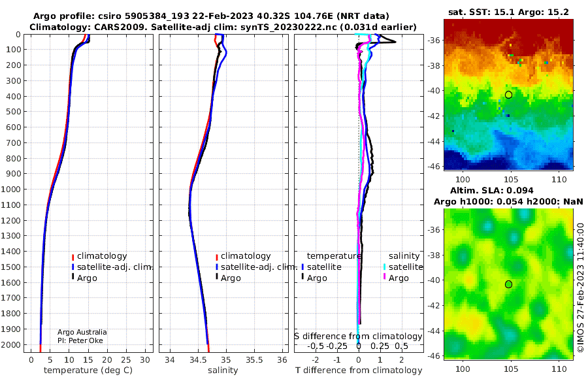The image size is (588, 379).
Task: Click the Argo profile title line
Action: tap(211, 16)
